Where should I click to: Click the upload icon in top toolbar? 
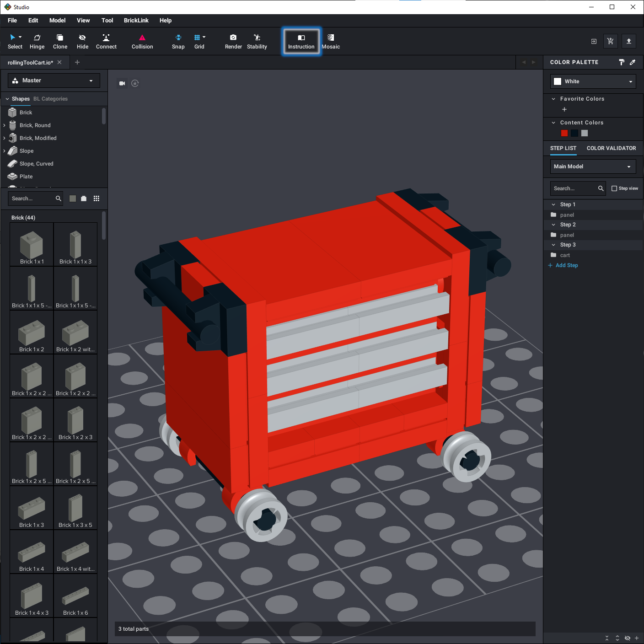[628, 41]
